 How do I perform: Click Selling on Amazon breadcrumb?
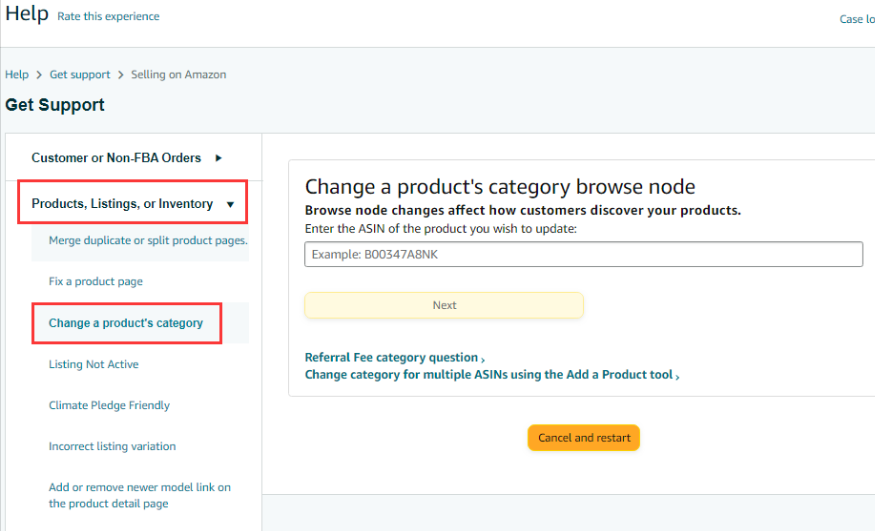[x=178, y=75]
